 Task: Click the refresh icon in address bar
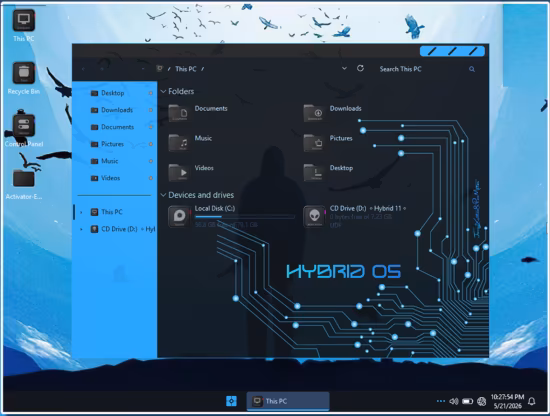(360, 68)
